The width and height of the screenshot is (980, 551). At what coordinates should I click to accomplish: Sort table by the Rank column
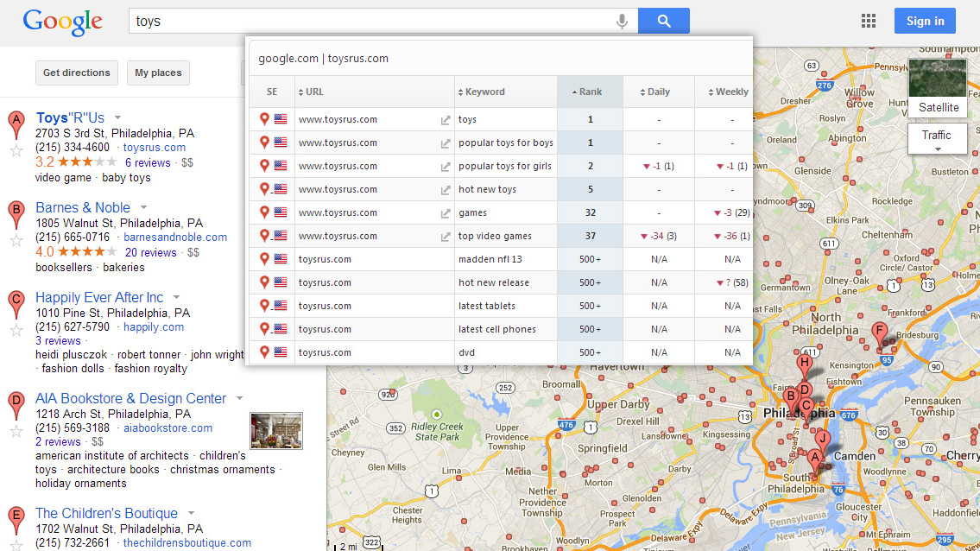(590, 92)
